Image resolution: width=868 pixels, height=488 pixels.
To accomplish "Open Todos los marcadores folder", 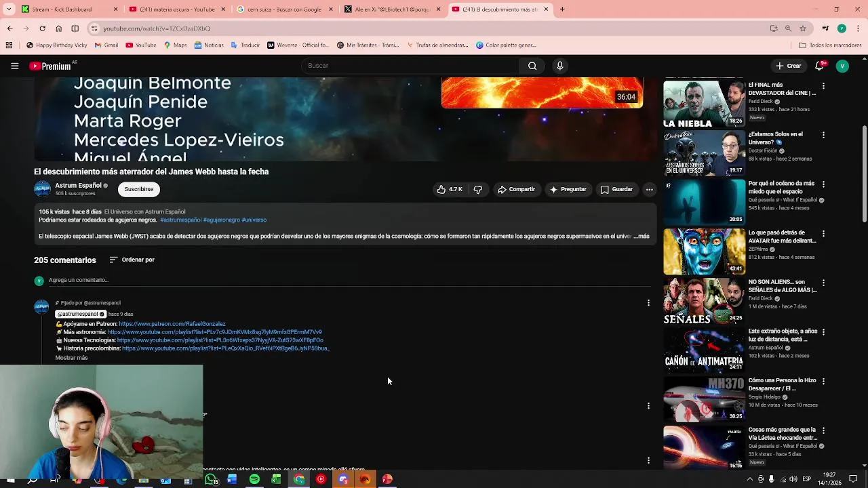I will tap(830, 45).
